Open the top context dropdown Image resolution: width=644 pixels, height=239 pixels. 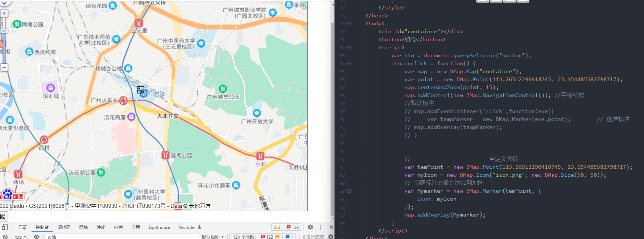click(21, 237)
